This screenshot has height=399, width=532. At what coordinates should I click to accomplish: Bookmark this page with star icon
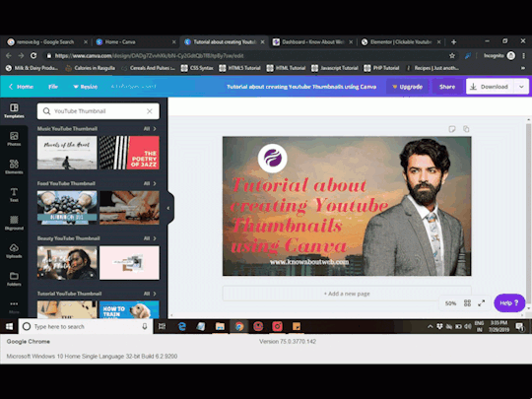(x=452, y=55)
